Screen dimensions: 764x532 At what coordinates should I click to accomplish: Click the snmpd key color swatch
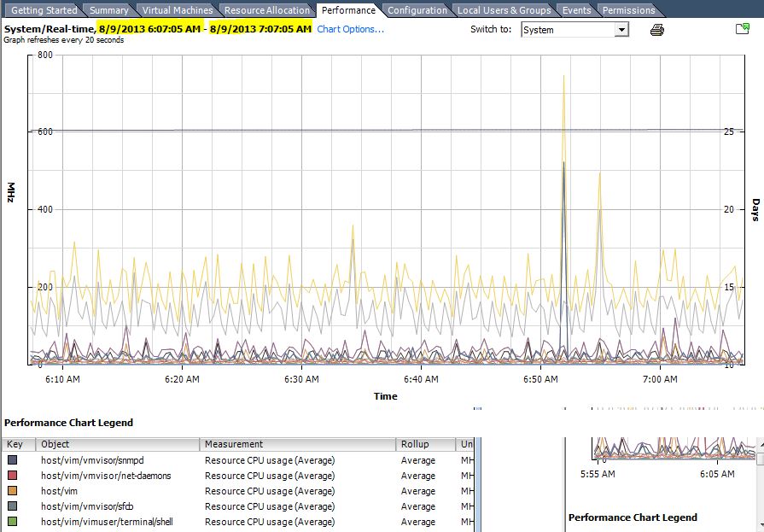coord(10,460)
